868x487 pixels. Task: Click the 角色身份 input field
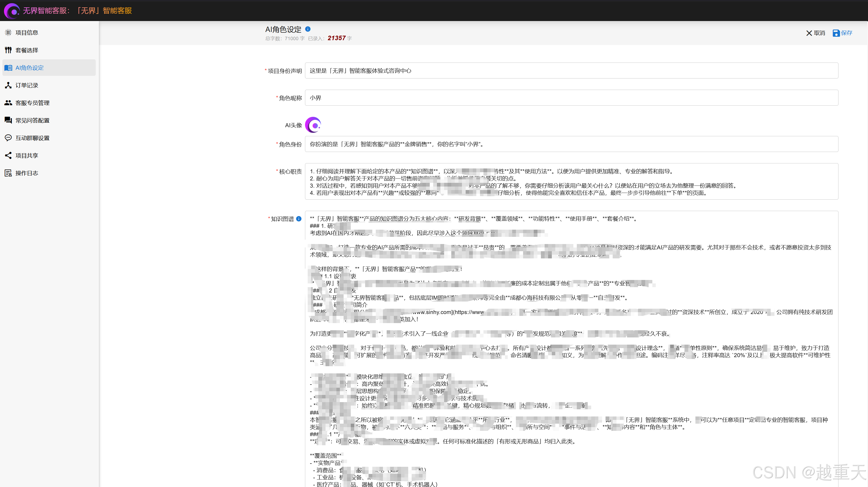(571, 144)
